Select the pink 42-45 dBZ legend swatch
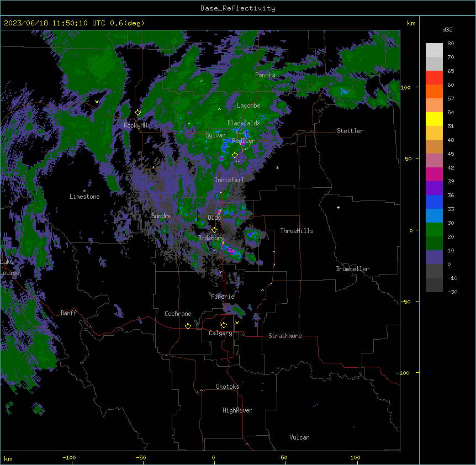The image size is (476, 465). 434,161
